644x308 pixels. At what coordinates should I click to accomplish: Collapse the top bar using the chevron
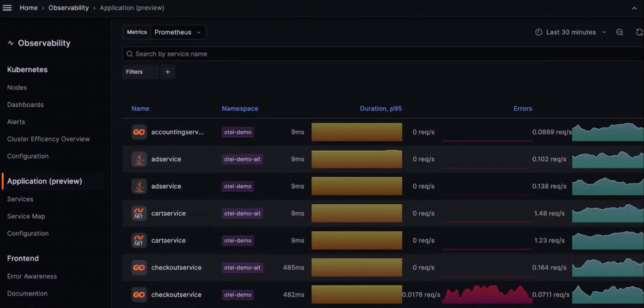(634, 8)
